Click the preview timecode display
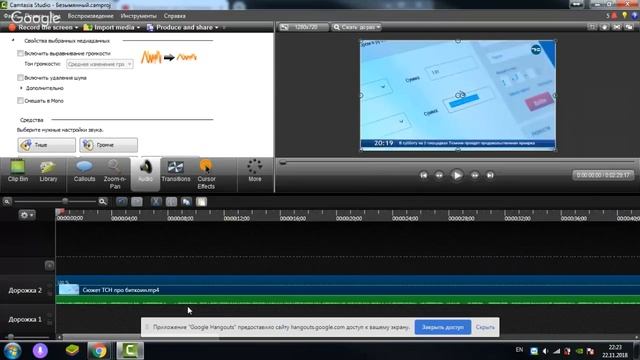 603,175
